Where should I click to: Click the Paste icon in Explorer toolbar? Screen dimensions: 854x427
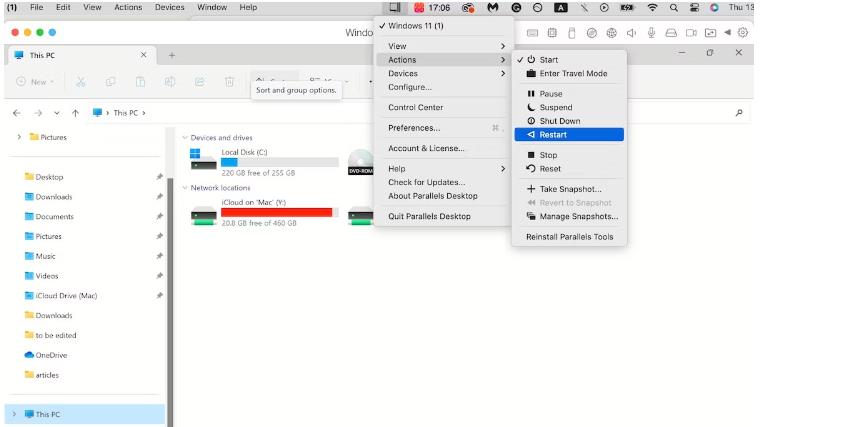coord(140,82)
